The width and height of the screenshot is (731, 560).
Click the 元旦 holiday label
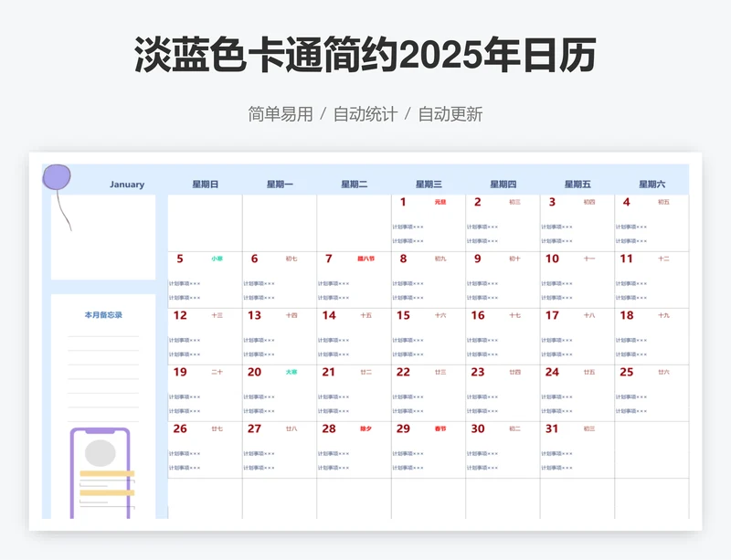point(440,203)
